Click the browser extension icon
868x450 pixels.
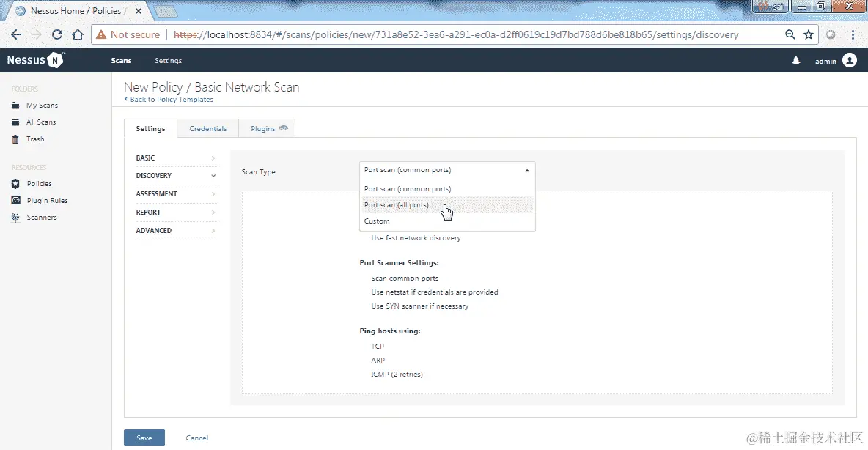[831, 34]
